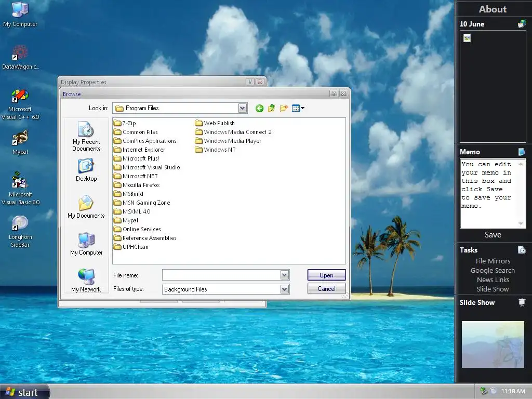Jump to My Network place

click(x=86, y=280)
